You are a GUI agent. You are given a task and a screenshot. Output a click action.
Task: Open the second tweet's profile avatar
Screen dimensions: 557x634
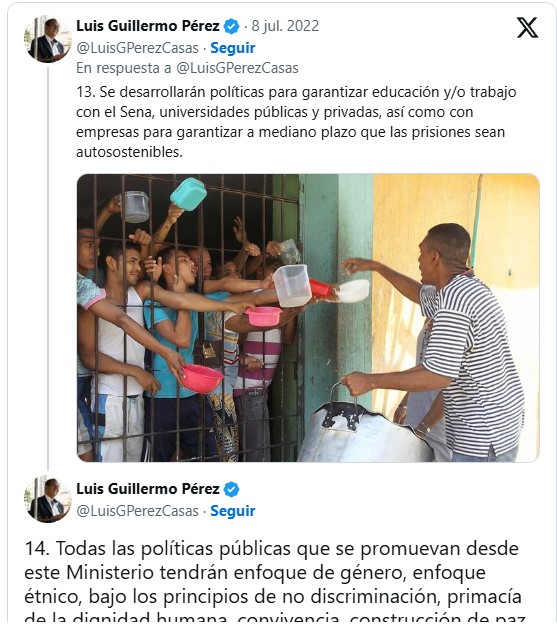[x=48, y=499]
